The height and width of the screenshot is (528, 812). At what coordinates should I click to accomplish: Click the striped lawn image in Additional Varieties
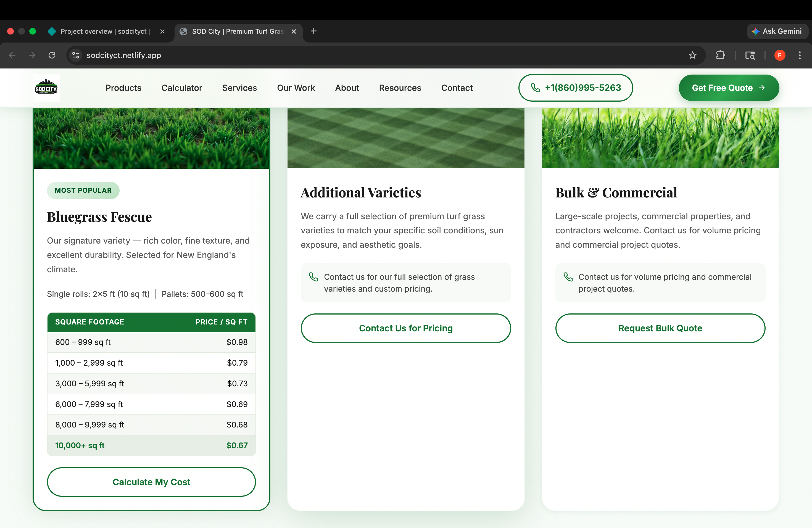pyautogui.click(x=406, y=138)
